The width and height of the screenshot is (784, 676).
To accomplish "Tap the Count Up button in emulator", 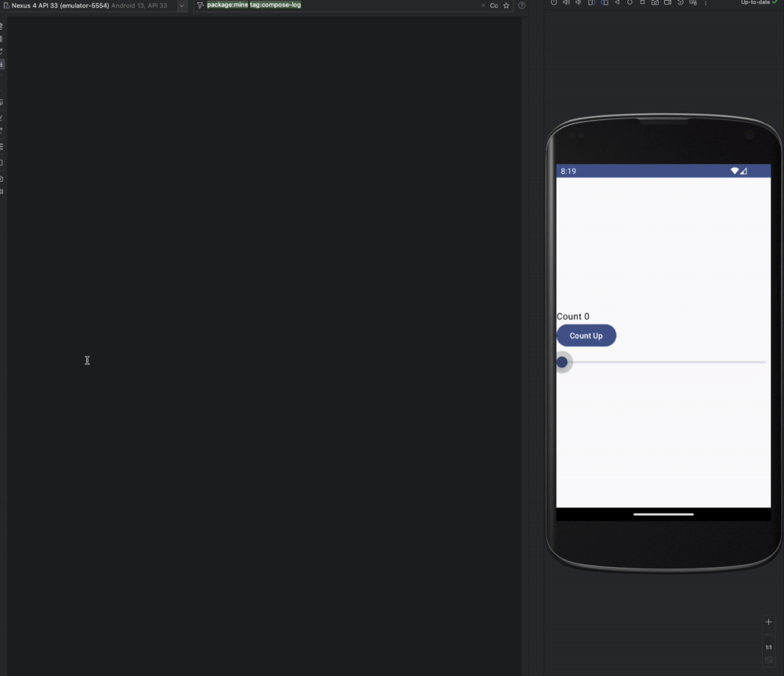I will coord(586,336).
